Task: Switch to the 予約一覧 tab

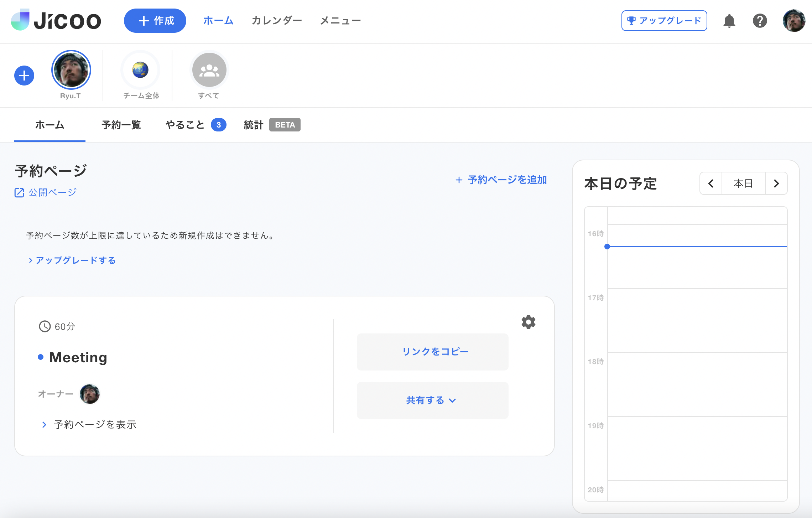Action: coord(121,125)
